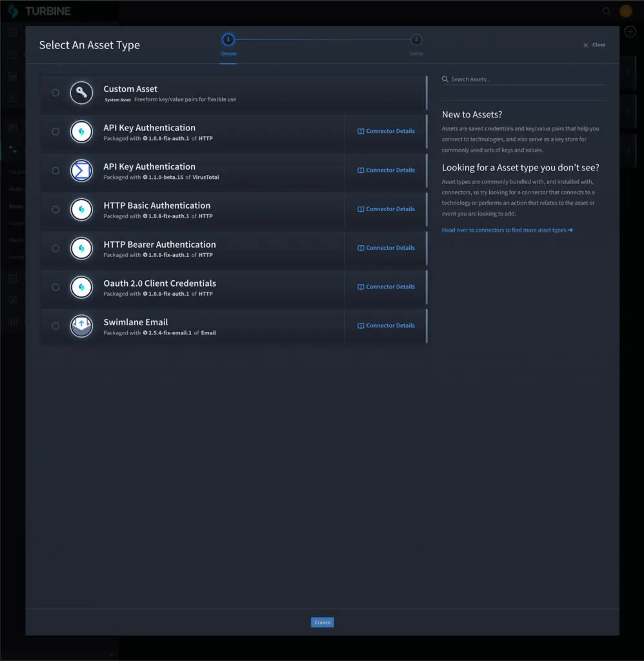Screen dimensions: 644x661
Task: Click the Custom Asset key icon
Action: pos(81,93)
